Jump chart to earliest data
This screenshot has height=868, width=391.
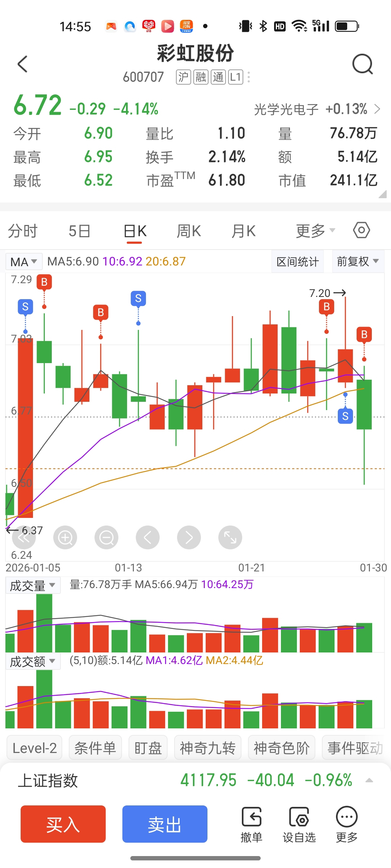[24, 538]
